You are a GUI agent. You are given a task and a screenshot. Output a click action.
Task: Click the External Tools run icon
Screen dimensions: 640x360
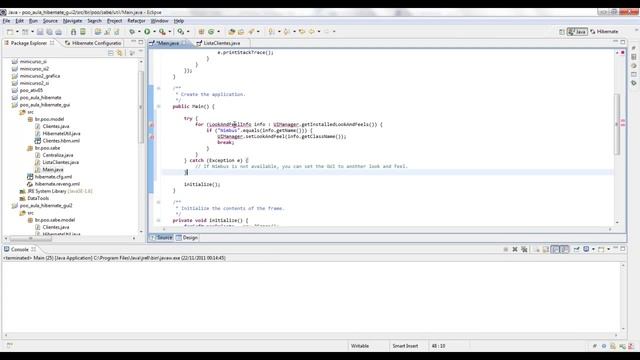click(162, 31)
